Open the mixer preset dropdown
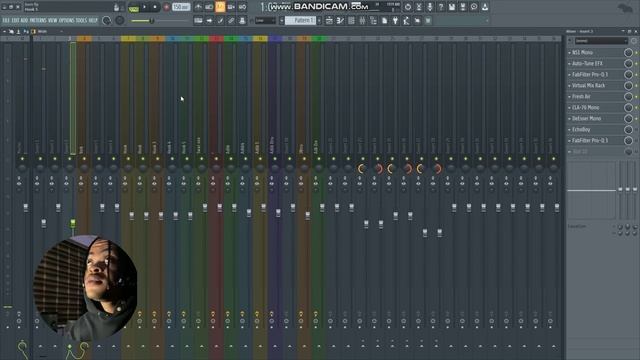The image size is (640, 360). (601, 41)
